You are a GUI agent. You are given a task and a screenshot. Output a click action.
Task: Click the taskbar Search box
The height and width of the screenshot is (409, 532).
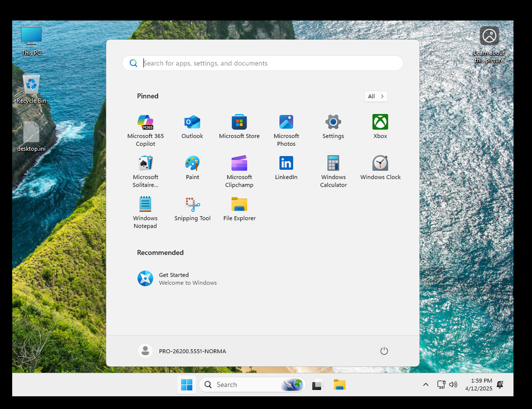click(x=252, y=384)
